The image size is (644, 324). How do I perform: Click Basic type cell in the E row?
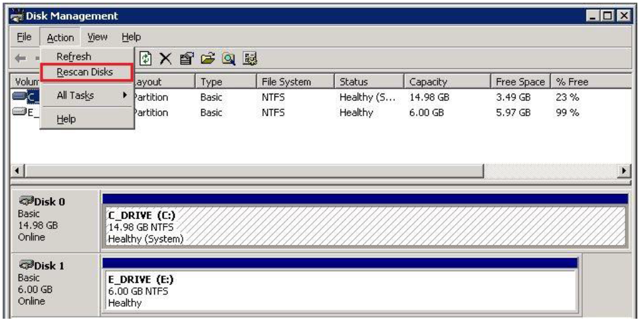(211, 112)
